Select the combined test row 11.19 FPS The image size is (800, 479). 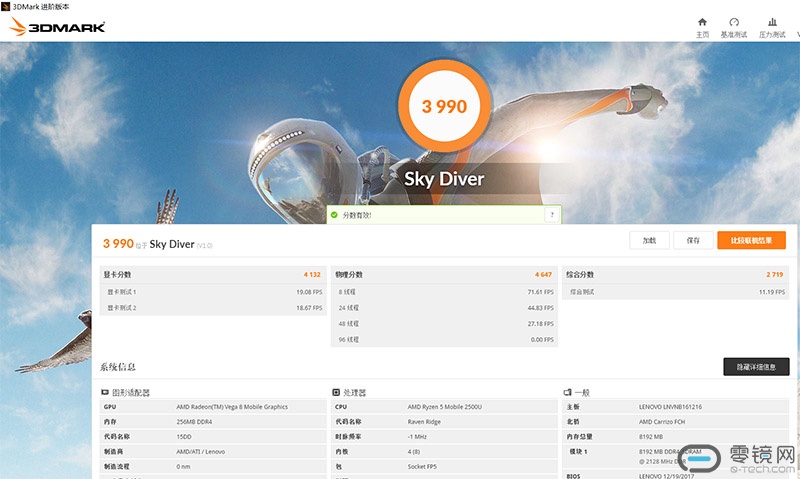click(676, 292)
